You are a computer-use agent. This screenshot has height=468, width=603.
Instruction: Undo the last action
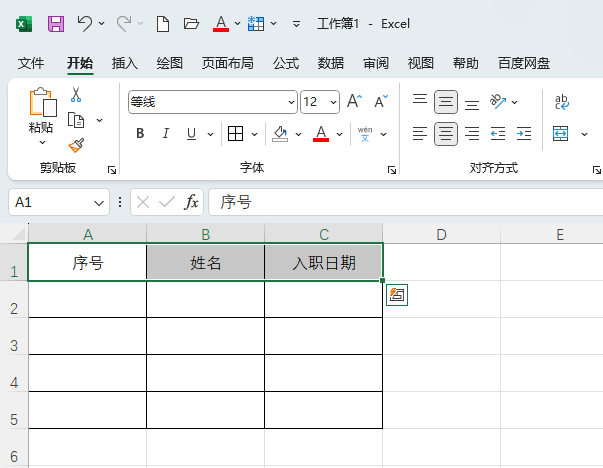[85, 23]
